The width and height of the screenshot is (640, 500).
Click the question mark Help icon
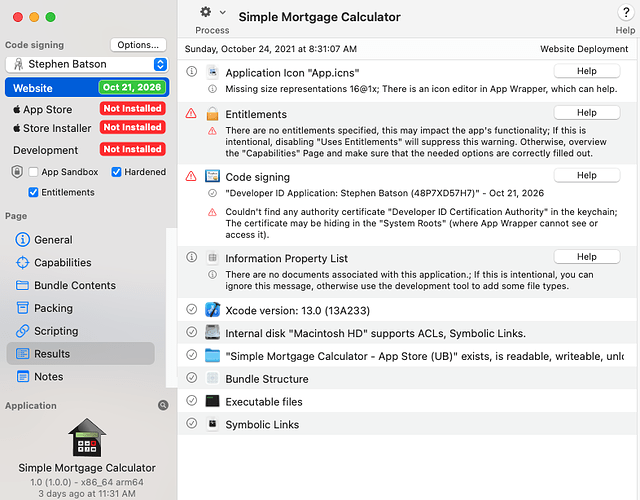625,12
